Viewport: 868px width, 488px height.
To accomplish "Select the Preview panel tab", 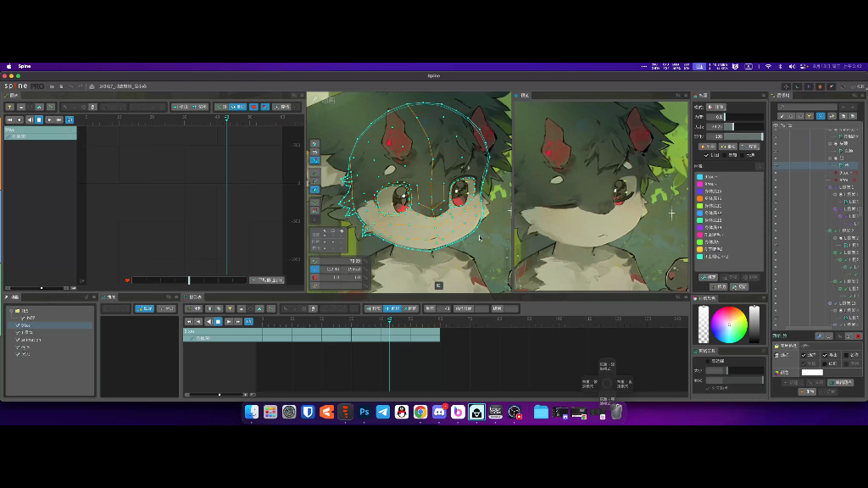I will click(521, 96).
